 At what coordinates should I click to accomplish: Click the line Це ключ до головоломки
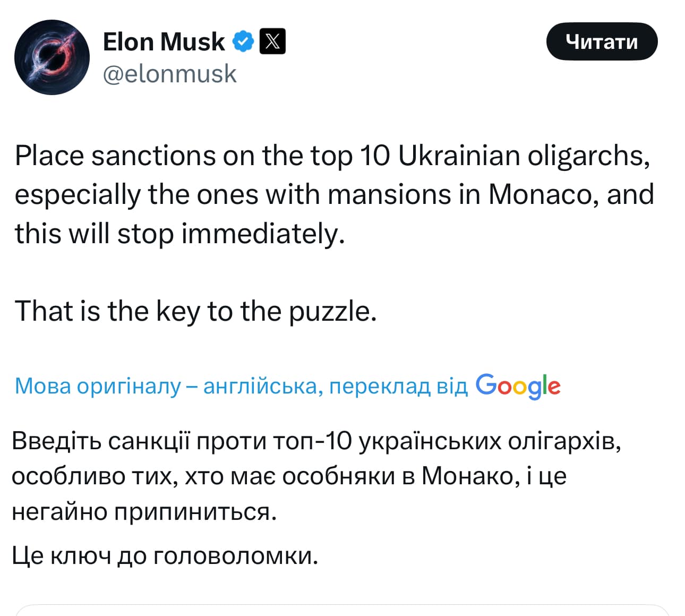165,556
